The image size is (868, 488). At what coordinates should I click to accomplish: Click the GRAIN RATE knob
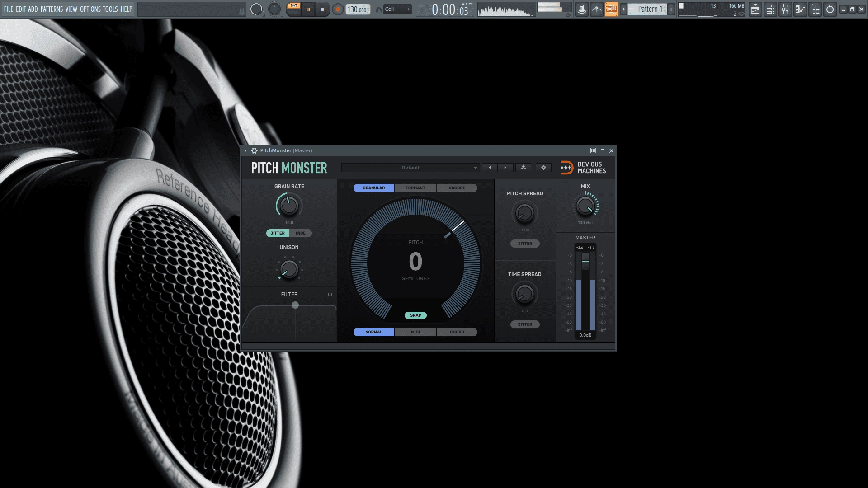289,206
